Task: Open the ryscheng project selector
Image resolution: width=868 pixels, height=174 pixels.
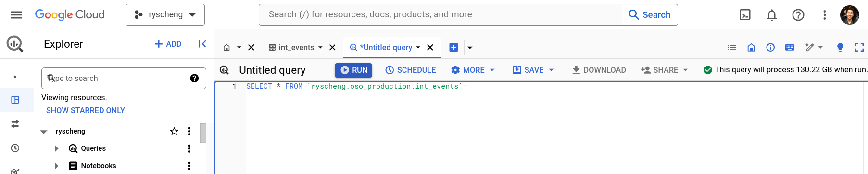Action: pyautogui.click(x=165, y=14)
